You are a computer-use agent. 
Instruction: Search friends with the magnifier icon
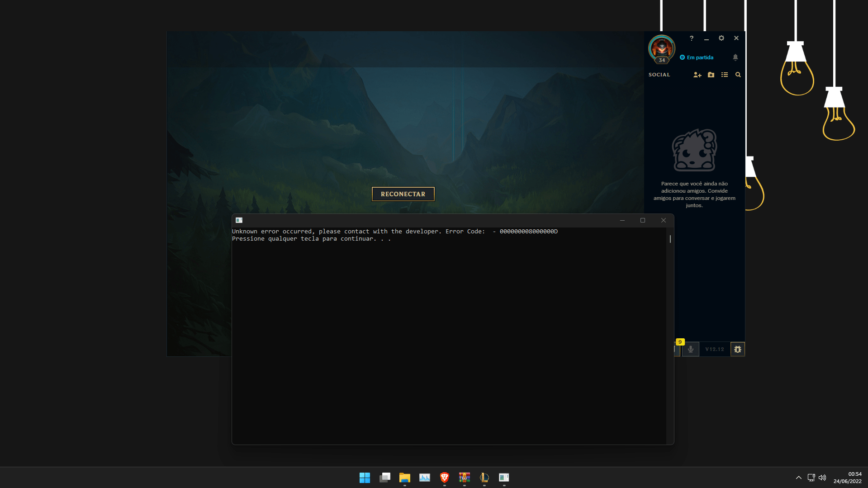(738, 75)
